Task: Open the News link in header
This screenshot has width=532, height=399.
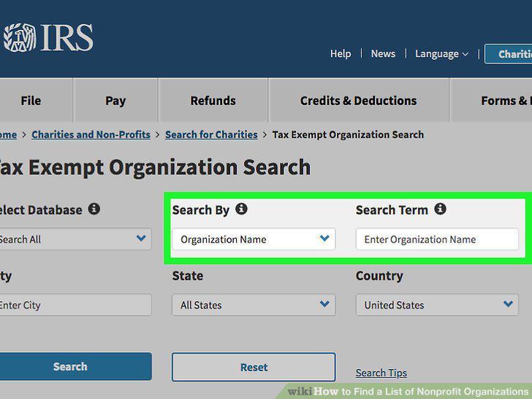Action: tap(383, 53)
